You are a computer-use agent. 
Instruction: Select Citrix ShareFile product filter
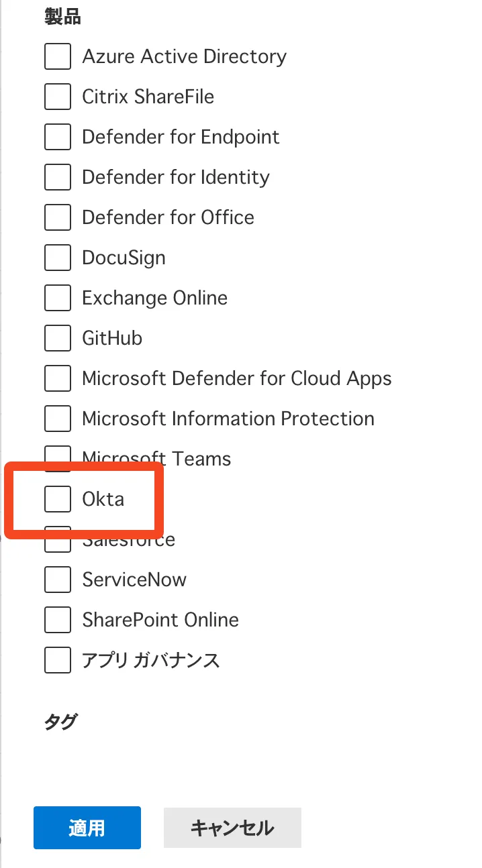tap(58, 97)
